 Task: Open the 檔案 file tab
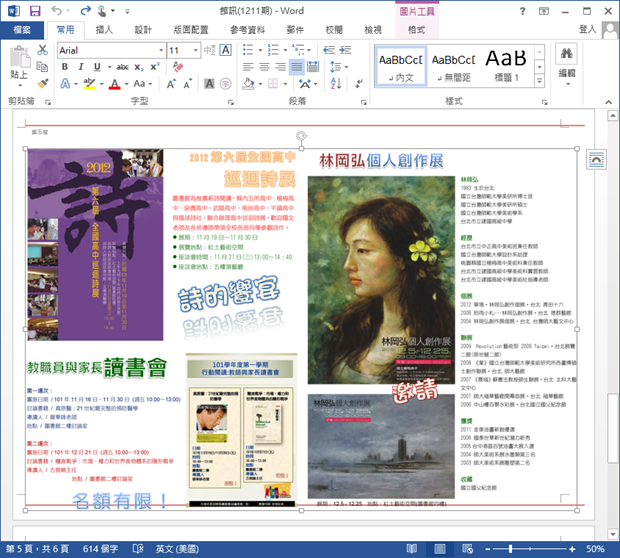click(22, 30)
